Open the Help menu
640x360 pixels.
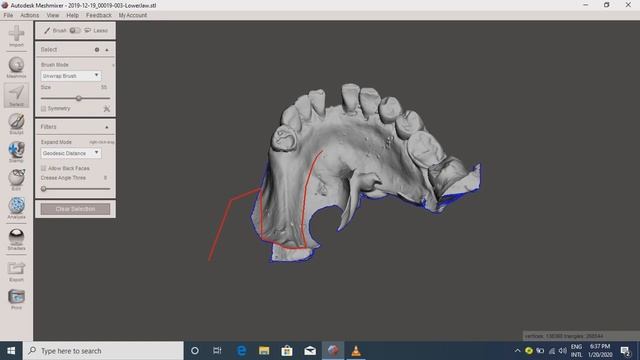click(x=72, y=15)
